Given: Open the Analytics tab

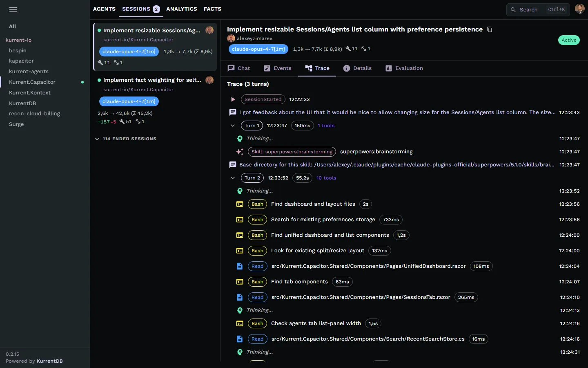Looking at the screenshot, I should tap(182, 9).
